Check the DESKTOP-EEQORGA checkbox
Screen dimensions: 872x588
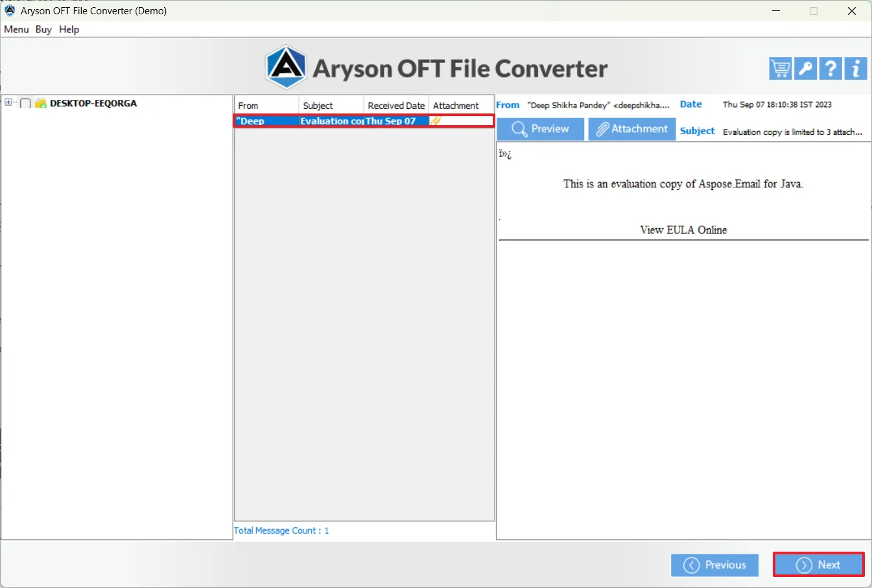pos(25,103)
